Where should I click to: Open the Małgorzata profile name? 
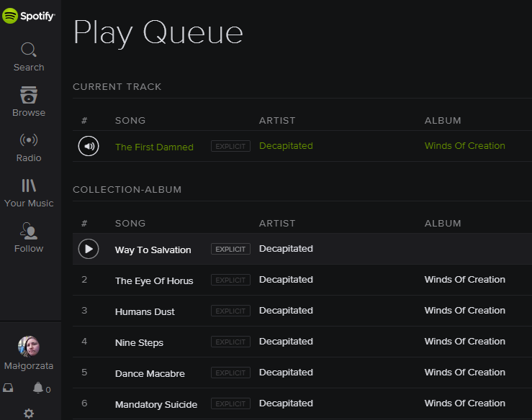coord(29,366)
